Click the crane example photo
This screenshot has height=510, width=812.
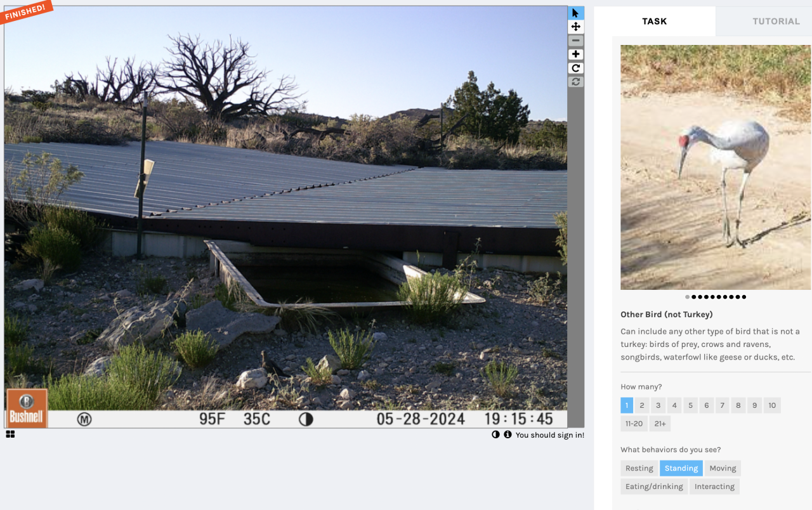pos(716,167)
